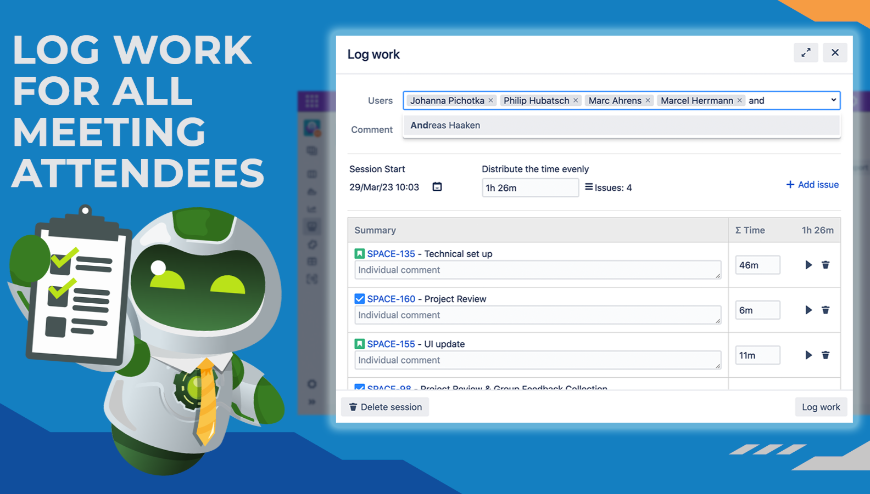
Task: Remove Johanna Pichotka from users
Action: click(490, 100)
